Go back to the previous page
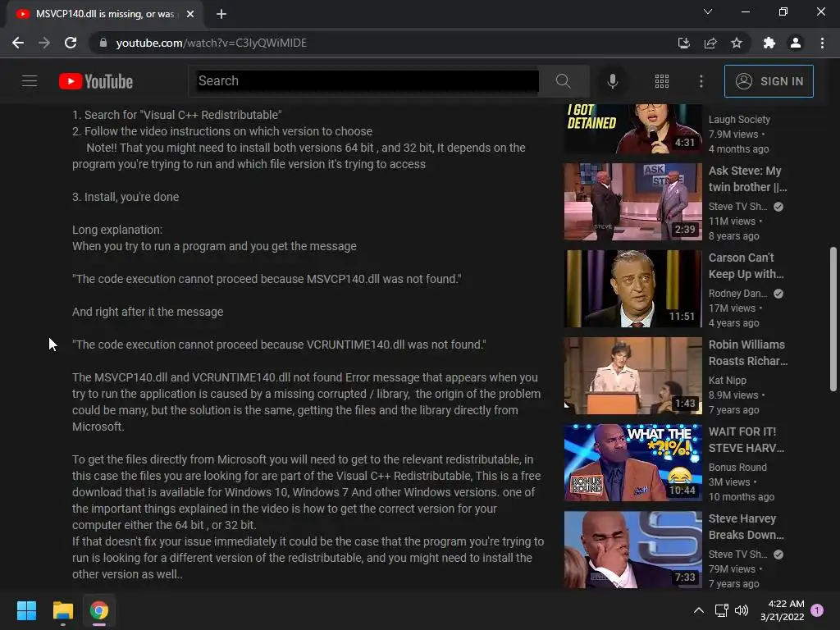Viewport: 840px width, 630px height. coord(18,43)
